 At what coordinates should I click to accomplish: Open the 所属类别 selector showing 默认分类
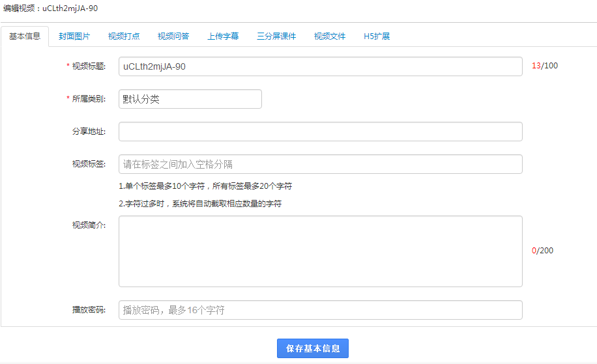tap(190, 99)
